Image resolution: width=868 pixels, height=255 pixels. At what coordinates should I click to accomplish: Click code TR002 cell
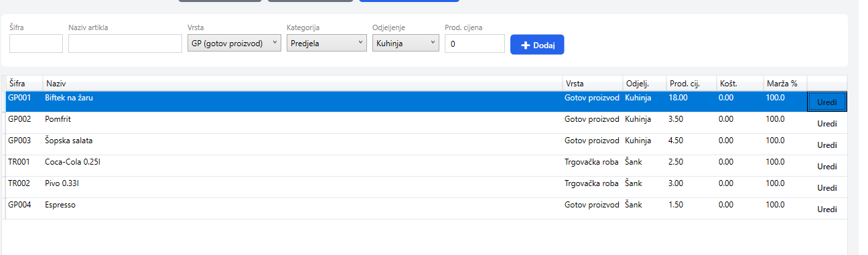pos(19,183)
